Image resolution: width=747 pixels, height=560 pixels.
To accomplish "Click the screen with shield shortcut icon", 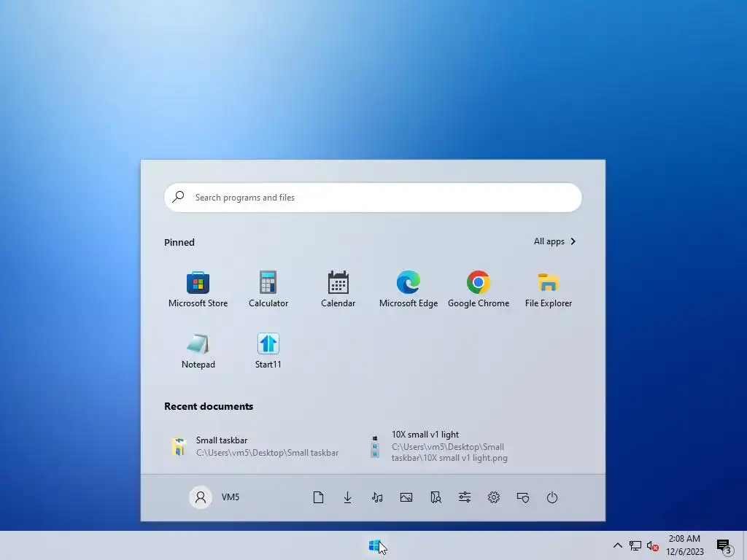I will (x=523, y=497).
